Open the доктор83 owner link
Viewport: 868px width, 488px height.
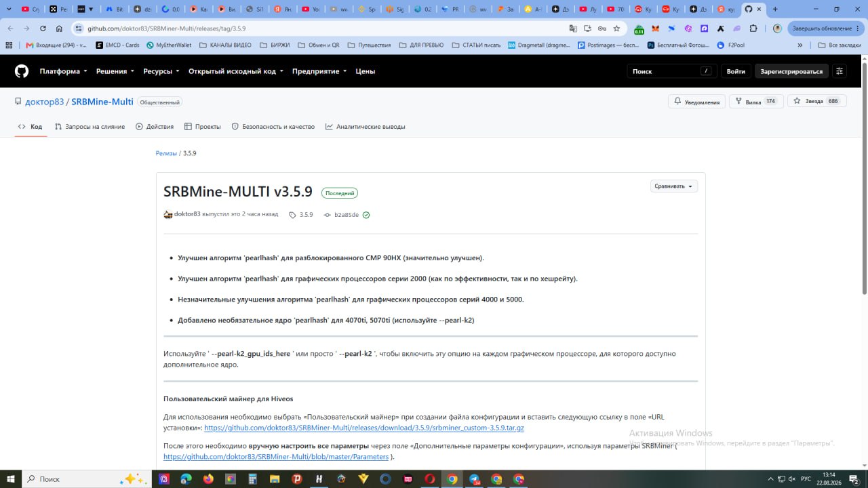[44, 102]
